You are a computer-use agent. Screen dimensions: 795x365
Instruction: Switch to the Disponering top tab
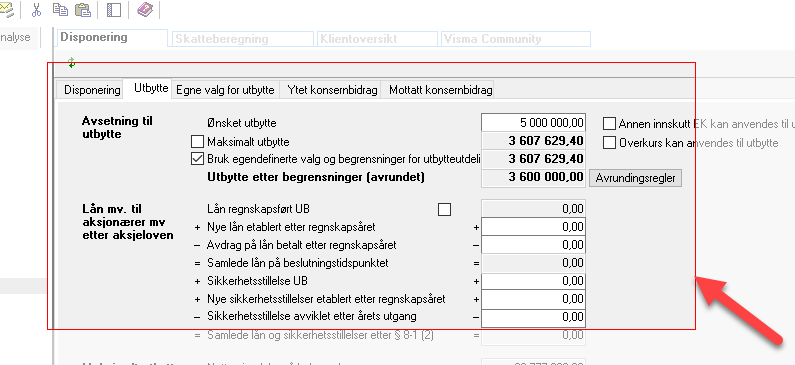click(x=112, y=38)
